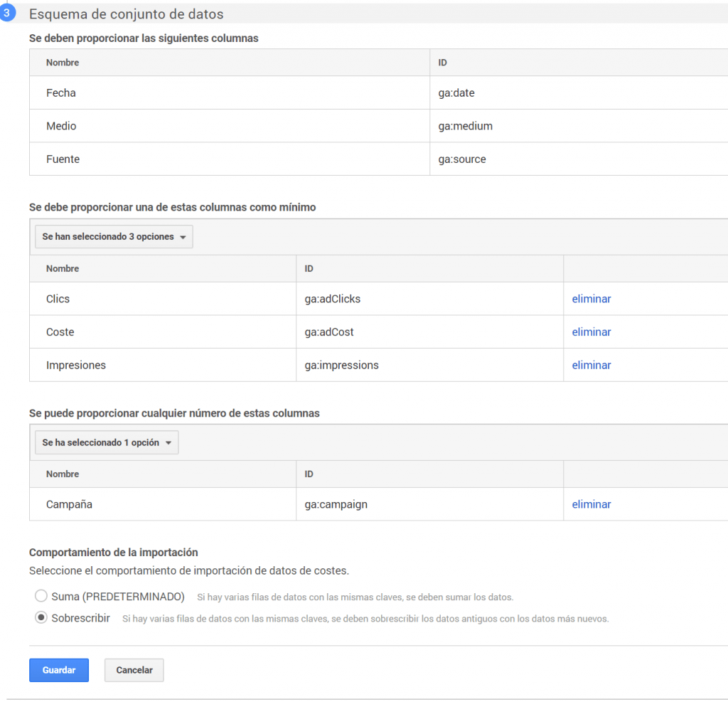728x702 pixels.
Task: Remove the Impresiones column via eliminar
Action: (591, 365)
